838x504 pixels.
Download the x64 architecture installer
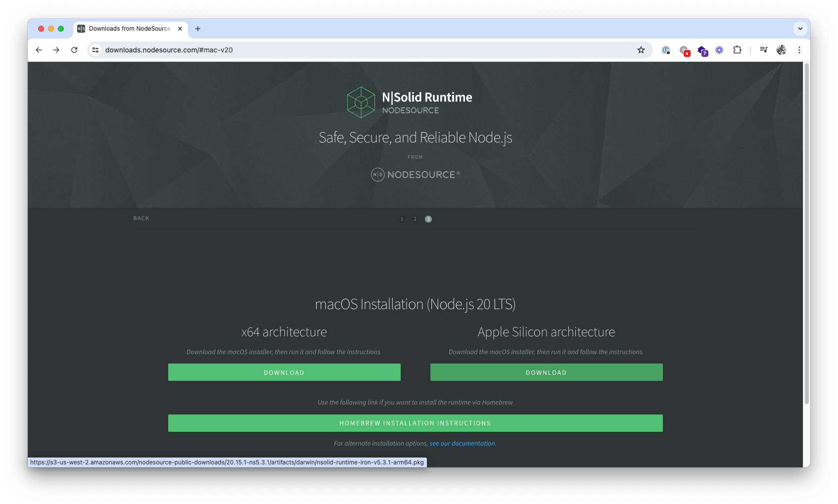click(x=284, y=372)
